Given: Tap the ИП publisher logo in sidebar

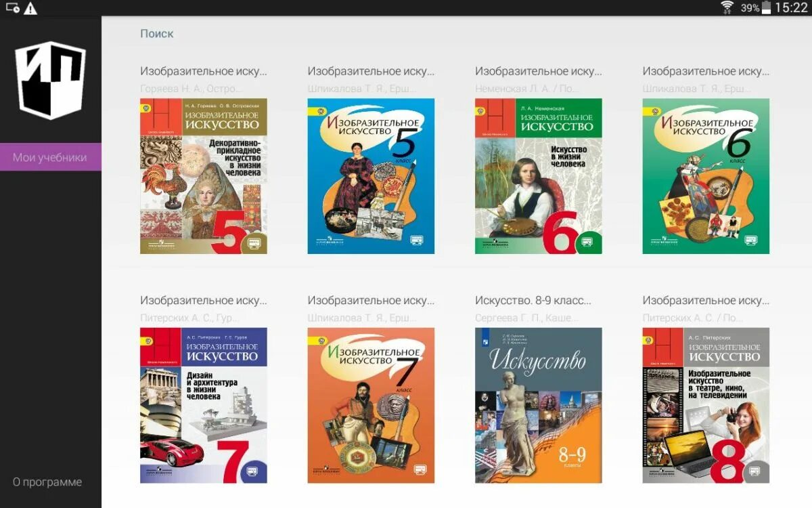Looking at the screenshot, I should coord(51,80).
